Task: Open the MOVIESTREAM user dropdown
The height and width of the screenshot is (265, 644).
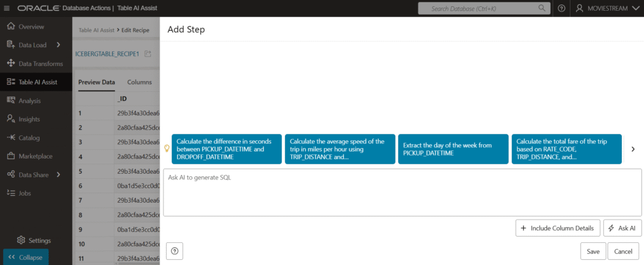Action: coord(607,8)
